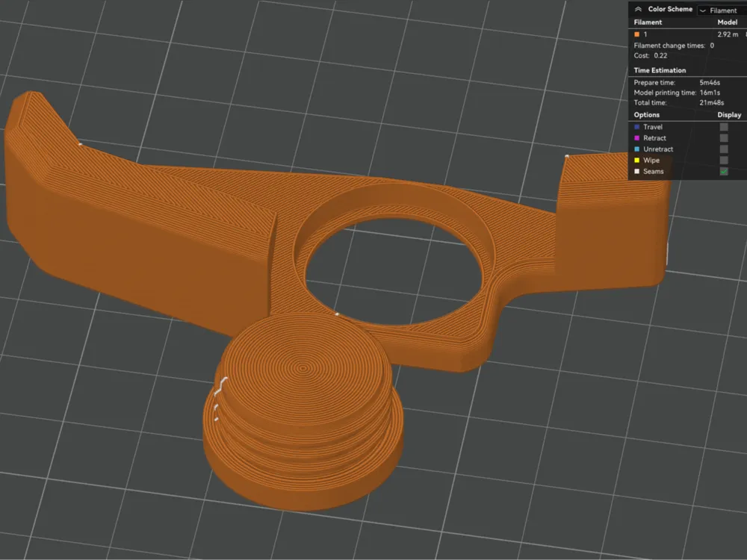Enable the Travel display checkbox
The height and width of the screenshot is (560, 747).
[x=723, y=127]
